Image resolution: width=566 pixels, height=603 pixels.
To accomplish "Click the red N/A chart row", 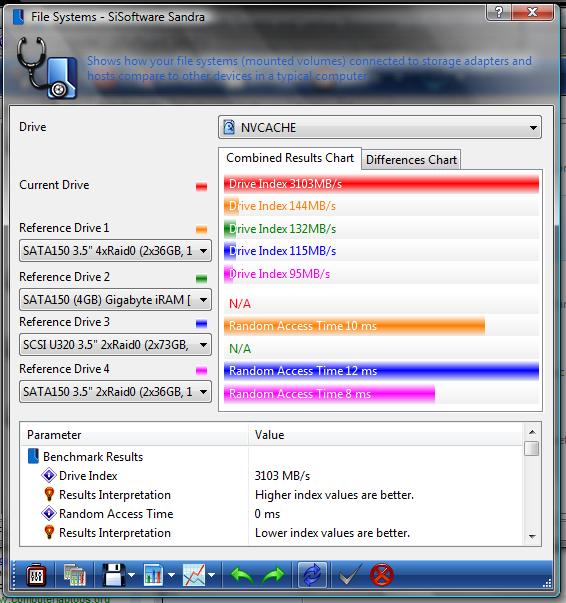I will (381, 304).
